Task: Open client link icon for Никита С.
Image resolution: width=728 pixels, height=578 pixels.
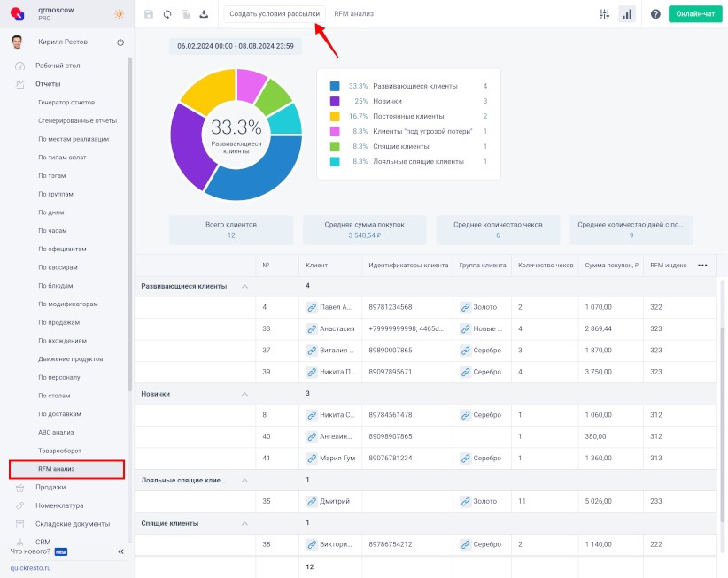Action: (x=312, y=415)
